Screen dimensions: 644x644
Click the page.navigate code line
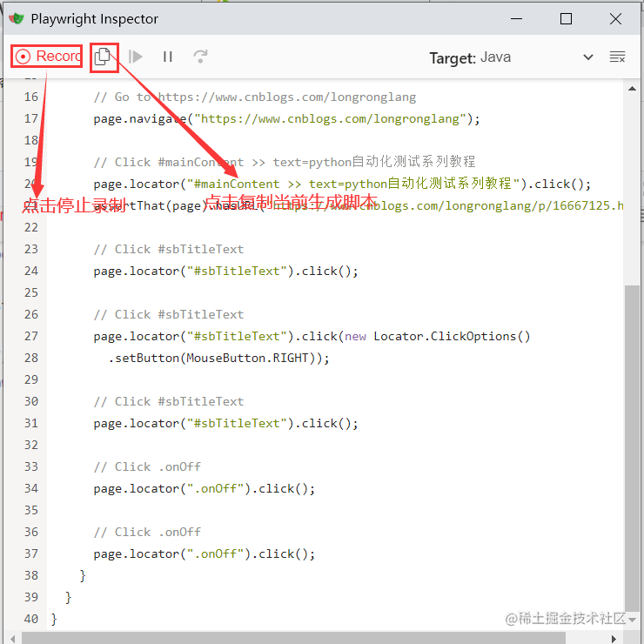[x=286, y=118]
